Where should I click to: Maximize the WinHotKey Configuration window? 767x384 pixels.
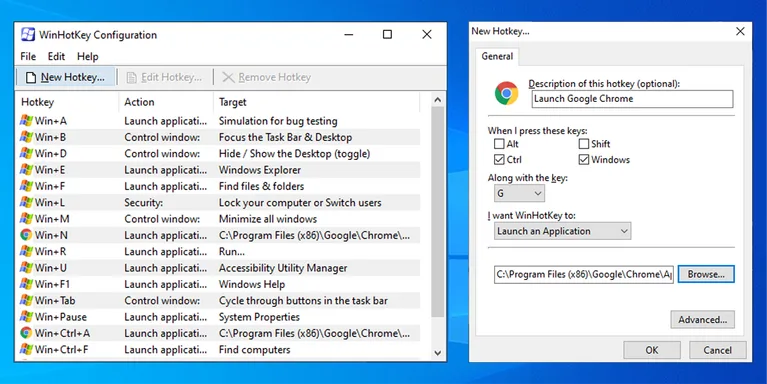tap(387, 34)
